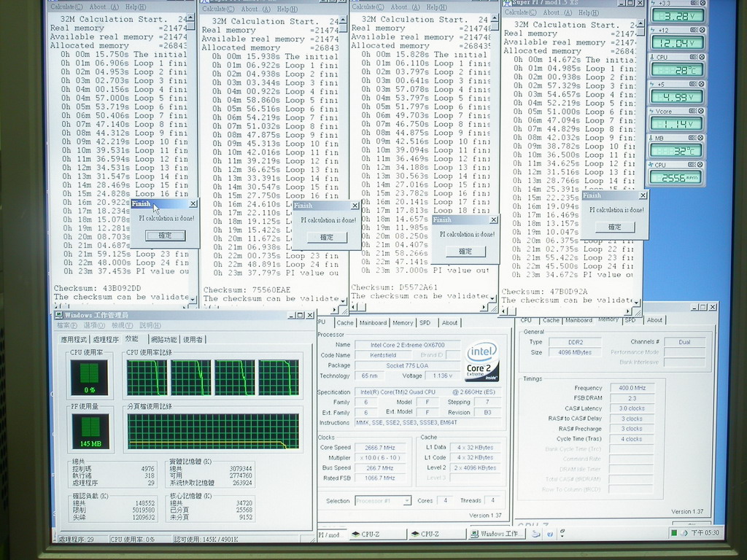Click the Checksum: 47B0D92A line
This screenshot has height=560, width=747.
coord(545,292)
